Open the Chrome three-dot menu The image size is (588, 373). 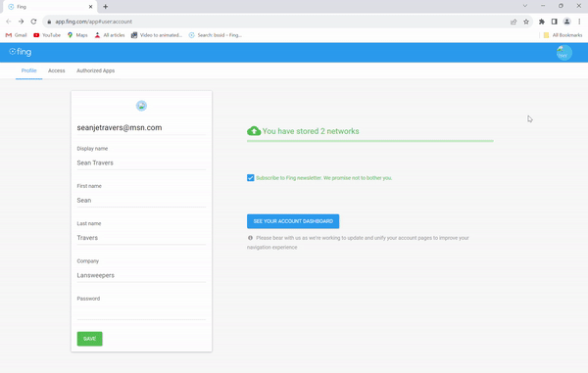[x=579, y=22]
